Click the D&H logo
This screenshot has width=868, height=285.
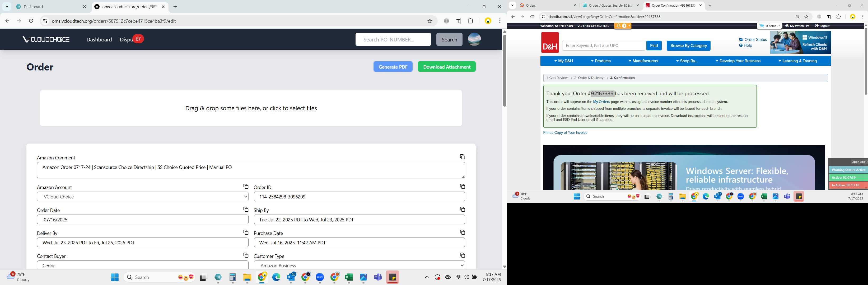click(x=550, y=42)
